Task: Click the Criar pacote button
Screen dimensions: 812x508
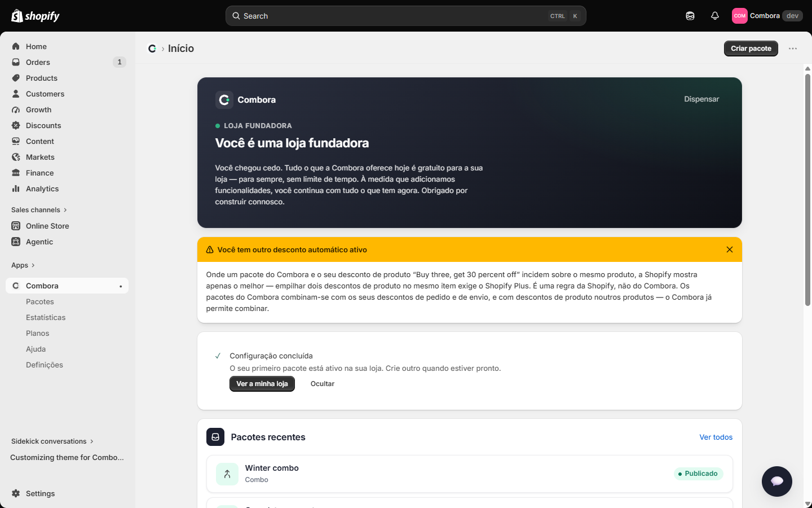Action: [x=751, y=49]
